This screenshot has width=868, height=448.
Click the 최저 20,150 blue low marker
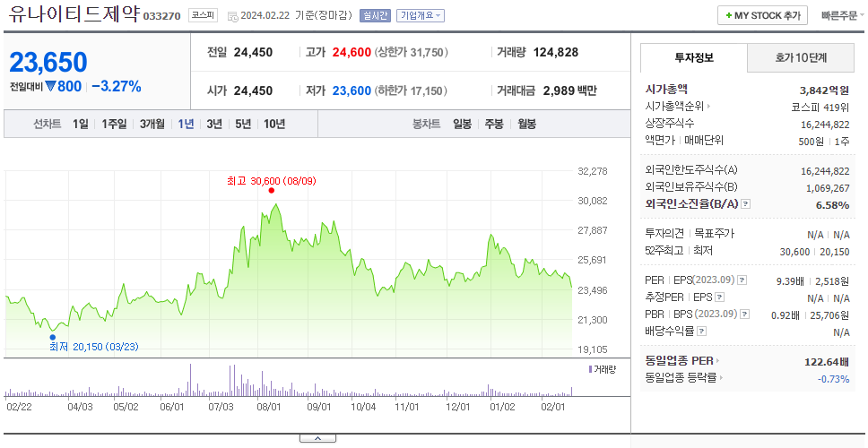[x=53, y=337]
